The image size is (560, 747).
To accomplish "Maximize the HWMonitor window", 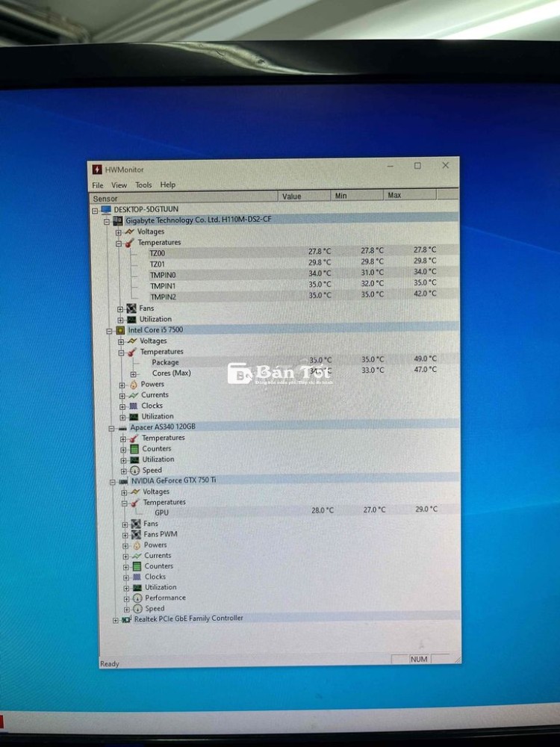I will click(417, 166).
